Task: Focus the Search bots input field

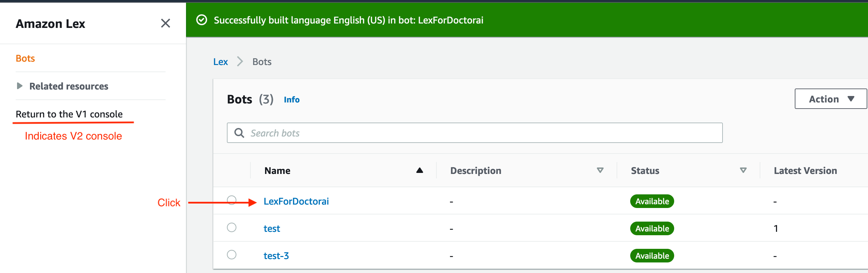Action: (x=475, y=133)
